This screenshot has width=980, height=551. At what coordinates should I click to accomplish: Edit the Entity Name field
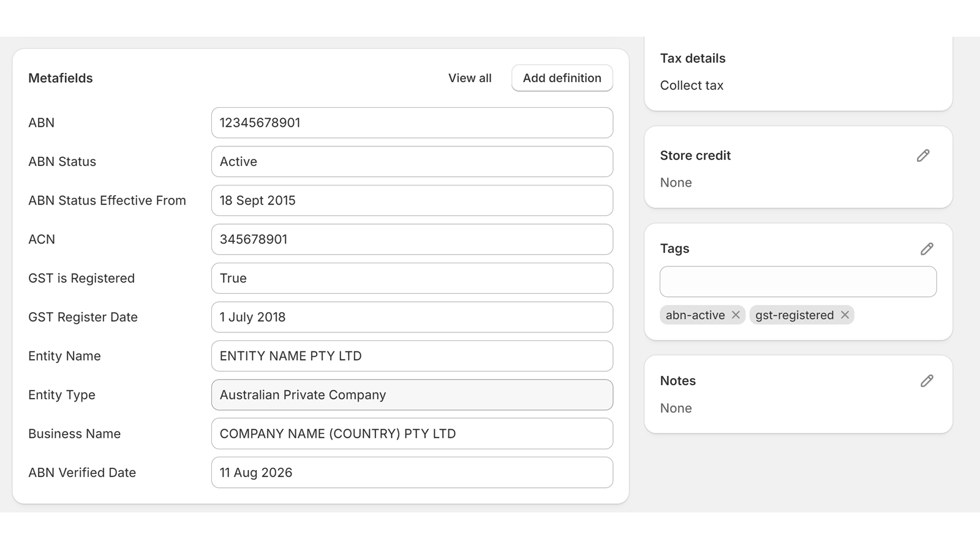412,356
